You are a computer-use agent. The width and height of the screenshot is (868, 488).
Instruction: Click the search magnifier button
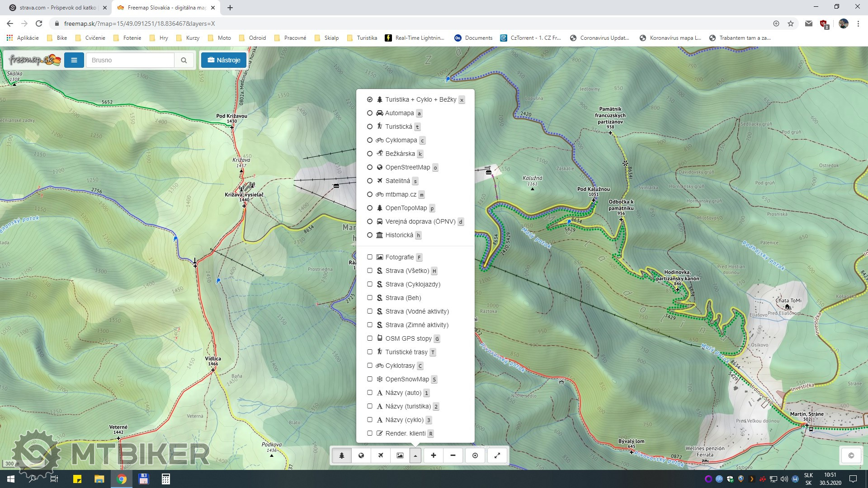pyautogui.click(x=184, y=60)
